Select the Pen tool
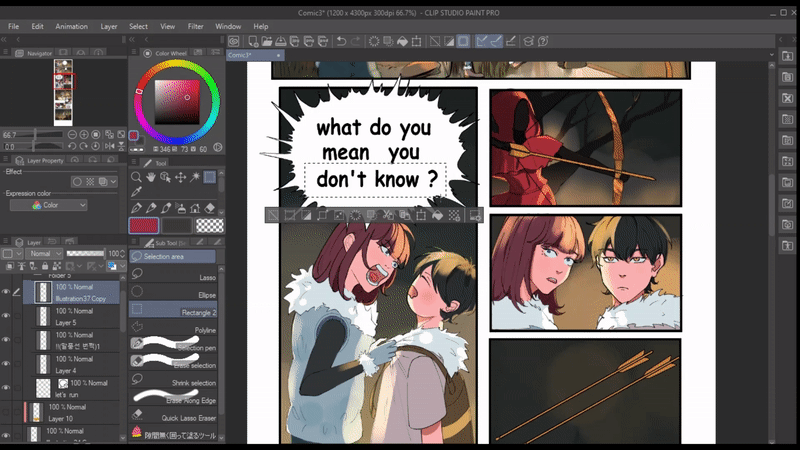 click(x=136, y=208)
